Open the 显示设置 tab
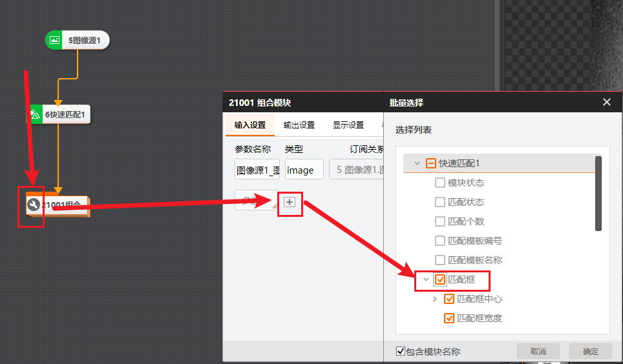The image size is (623, 364). point(348,125)
